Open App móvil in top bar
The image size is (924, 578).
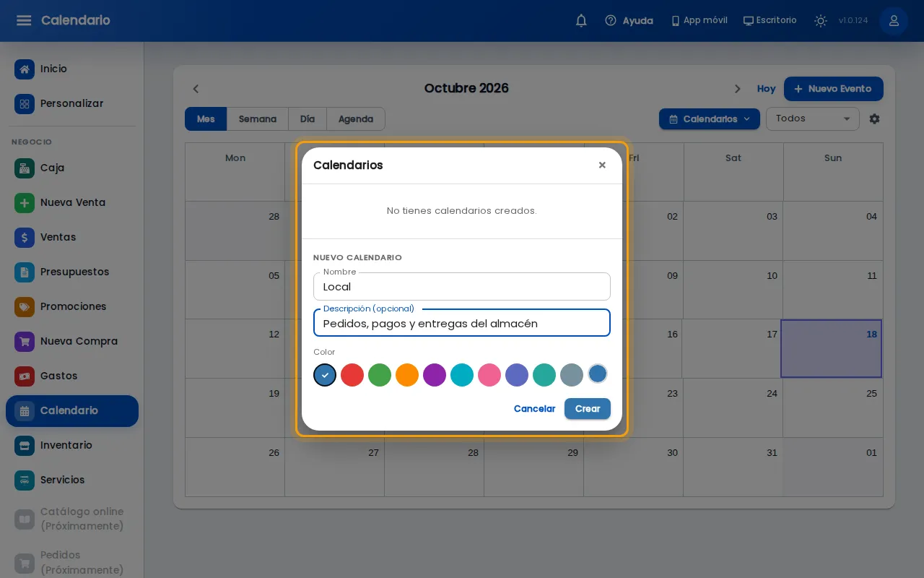699,20
